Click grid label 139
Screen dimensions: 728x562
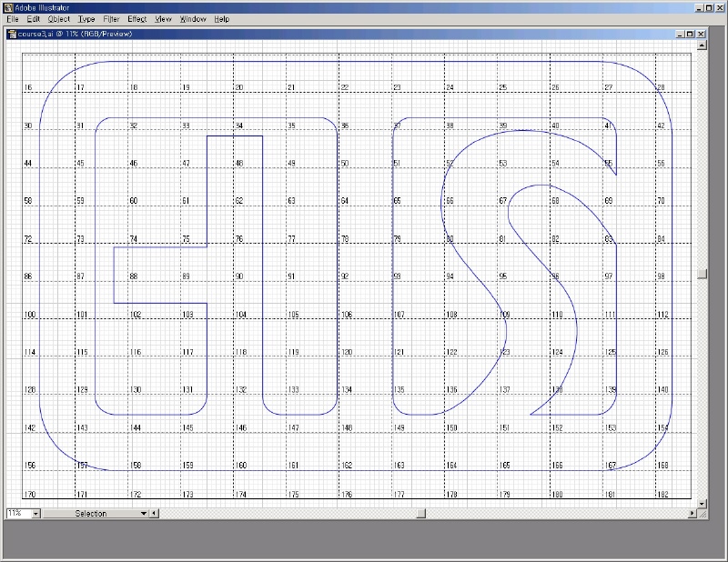(611, 390)
